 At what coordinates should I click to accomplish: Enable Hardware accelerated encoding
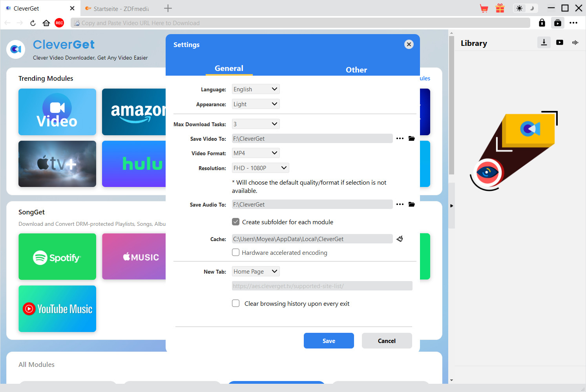[235, 252]
